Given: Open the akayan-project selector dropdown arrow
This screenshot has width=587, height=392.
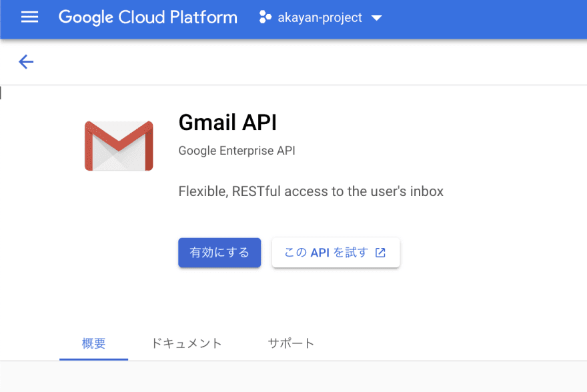Looking at the screenshot, I should tap(377, 18).
